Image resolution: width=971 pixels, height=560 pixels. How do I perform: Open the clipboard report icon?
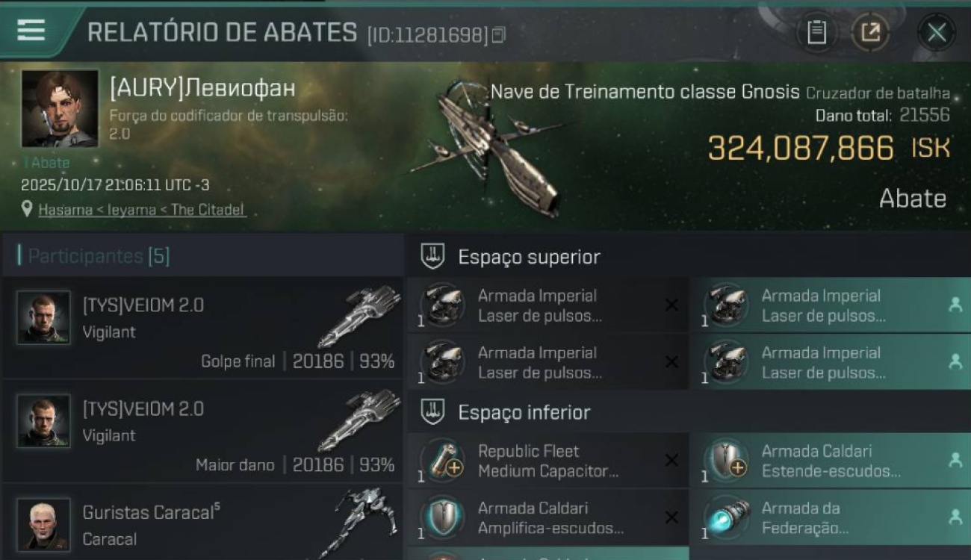pyautogui.click(x=816, y=32)
